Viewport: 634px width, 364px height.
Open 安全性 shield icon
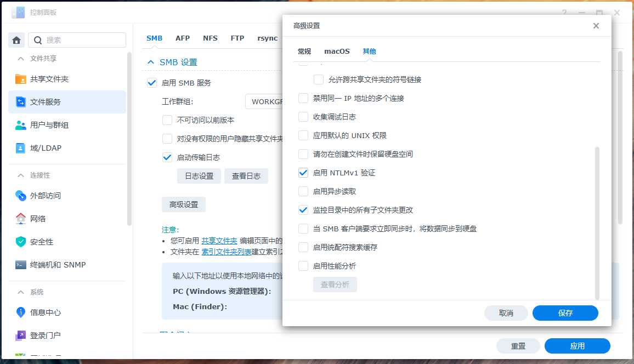pos(21,242)
